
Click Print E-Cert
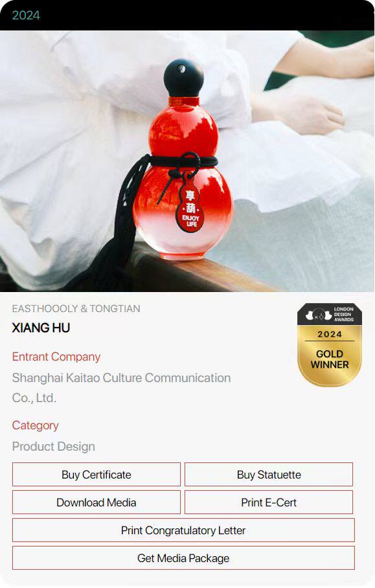point(269,502)
